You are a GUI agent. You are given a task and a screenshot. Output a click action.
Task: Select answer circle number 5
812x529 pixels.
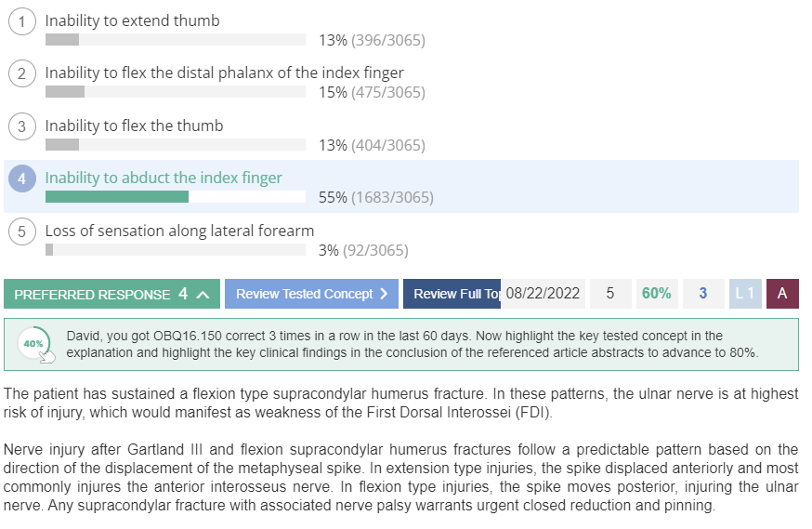point(21,231)
